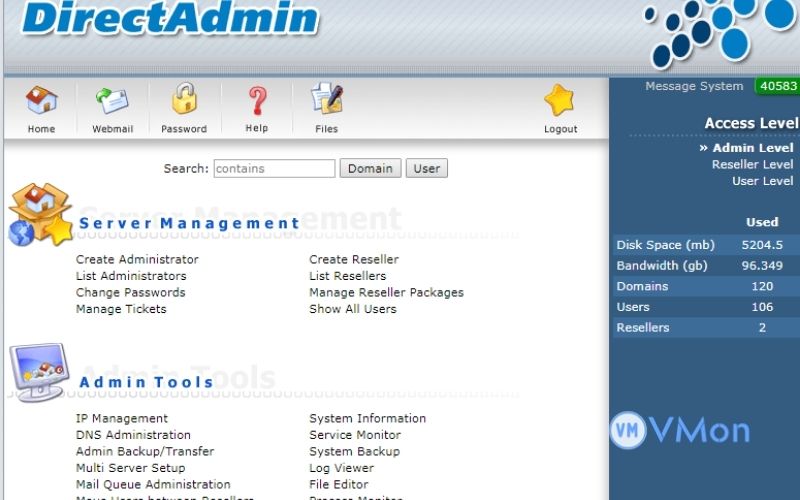
Task: Open Webmail envelope icon
Action: click(x=112, y=100)
